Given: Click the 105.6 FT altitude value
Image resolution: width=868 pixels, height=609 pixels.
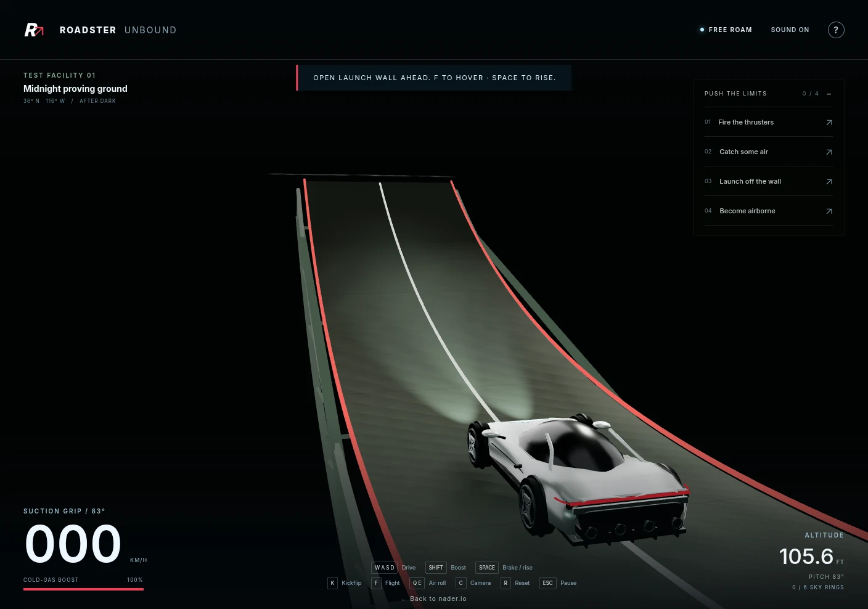Looking at the screenshot, I should [x=811, y=557].
